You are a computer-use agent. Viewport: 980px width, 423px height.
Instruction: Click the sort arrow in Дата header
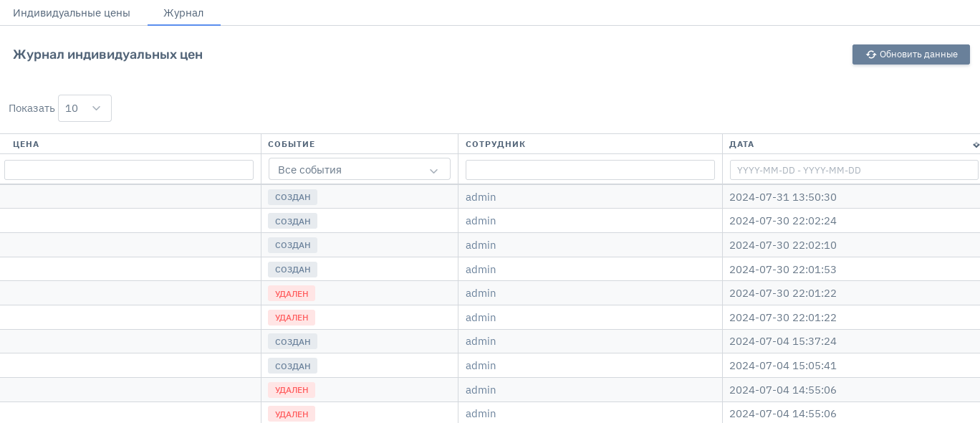975,145
